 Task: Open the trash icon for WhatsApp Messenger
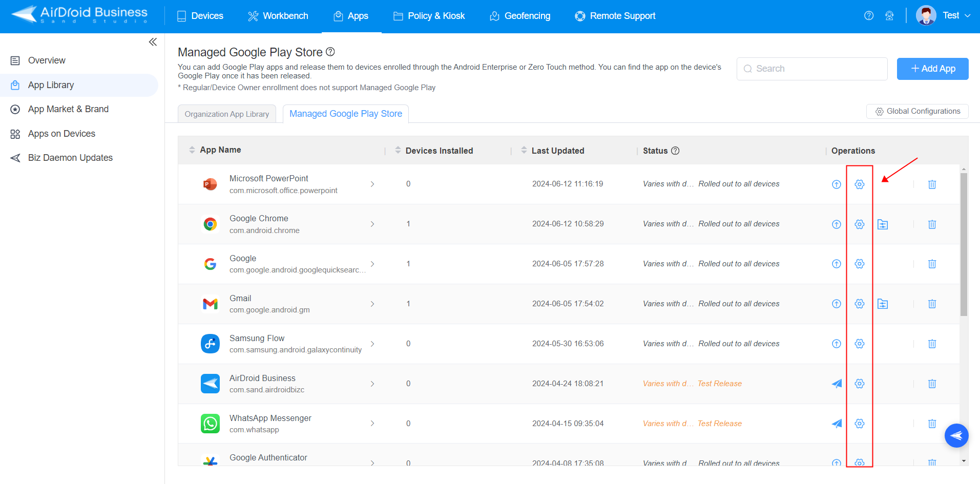[932, 424]
